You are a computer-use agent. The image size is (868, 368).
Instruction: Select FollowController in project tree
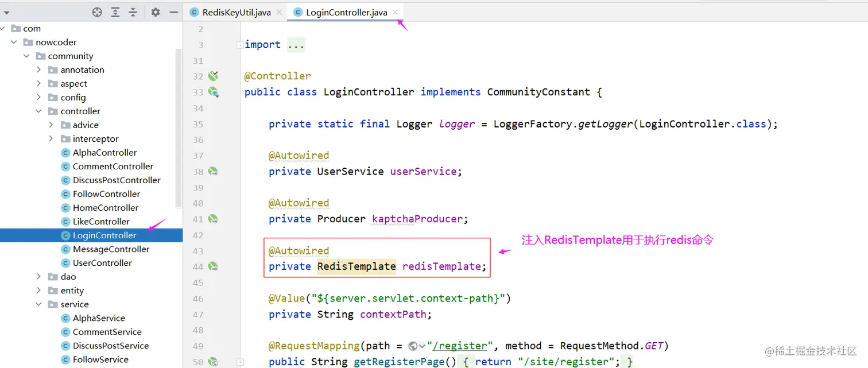click(106, 193)
